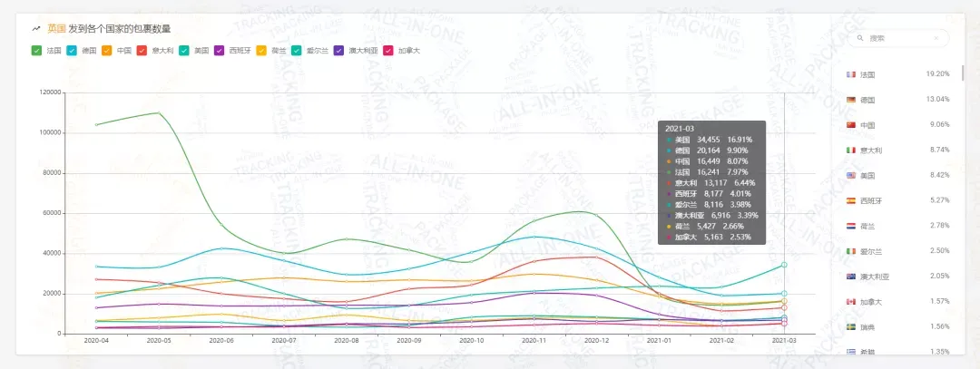
Task: Toggle the 澳大利亚 legend checkbox
Action: tap(338, 51)
